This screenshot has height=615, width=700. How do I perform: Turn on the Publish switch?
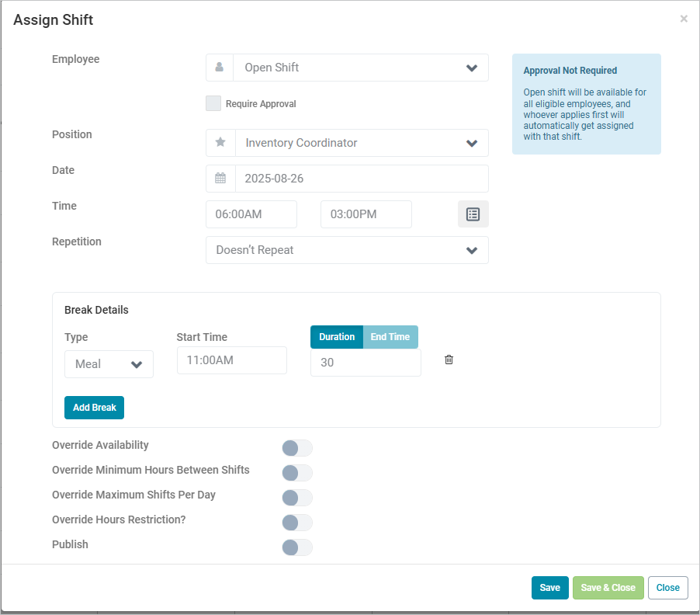point(297,547)
